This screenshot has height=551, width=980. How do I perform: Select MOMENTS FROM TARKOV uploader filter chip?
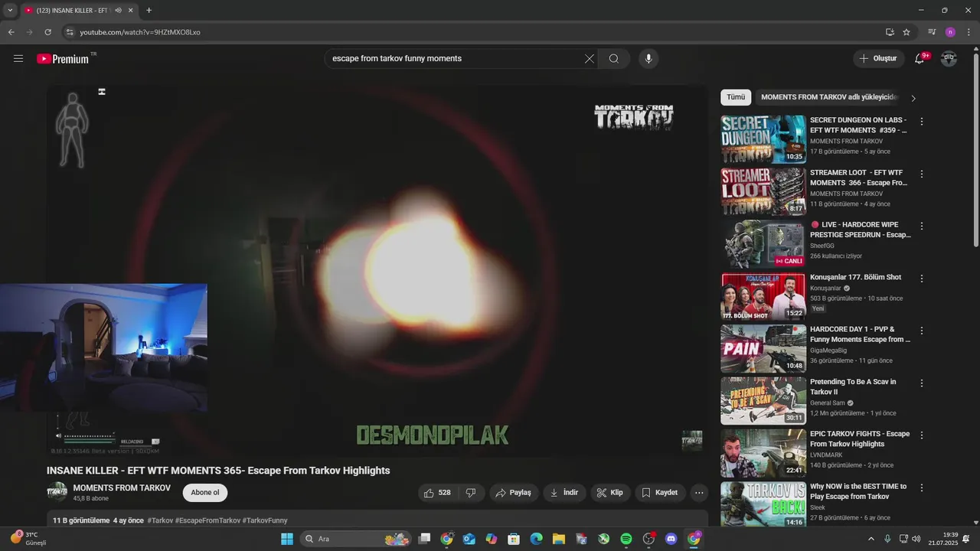pyautogui.click(x=828, y=97)
